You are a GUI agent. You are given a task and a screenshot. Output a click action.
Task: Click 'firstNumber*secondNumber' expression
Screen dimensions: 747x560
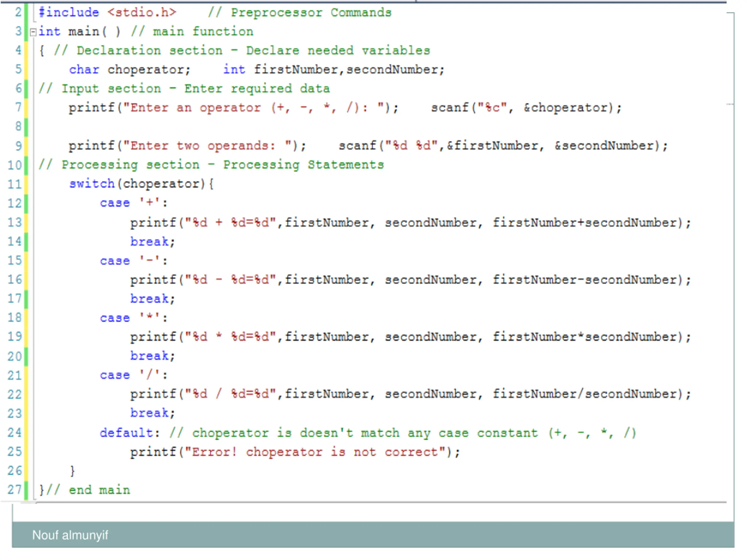pos(585,337)
